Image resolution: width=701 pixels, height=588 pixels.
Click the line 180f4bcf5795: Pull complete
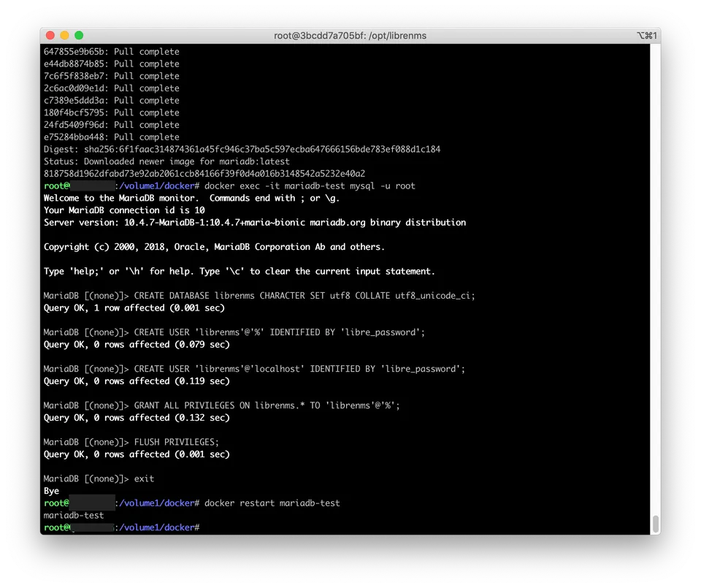pyautogui.click(x=111, y=112)
